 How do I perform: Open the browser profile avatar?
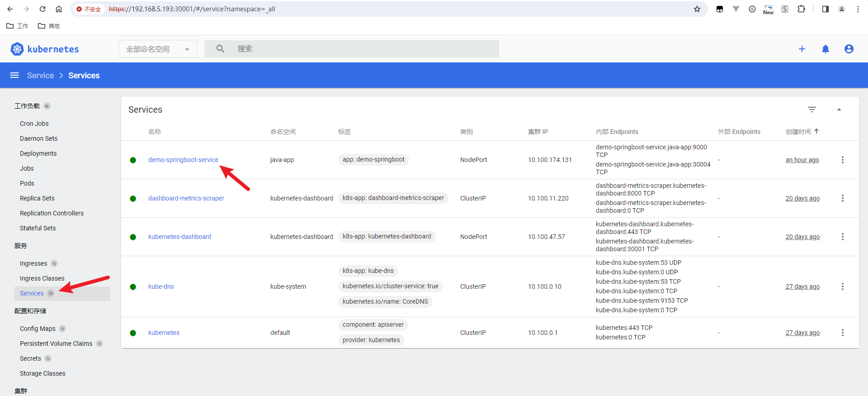[x=842, y=9]
